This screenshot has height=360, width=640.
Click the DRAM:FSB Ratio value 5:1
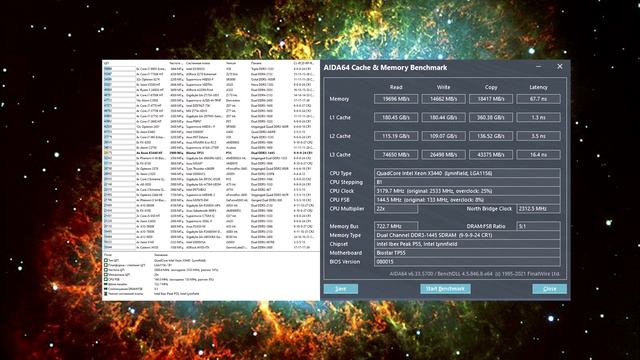coord(538,226)
